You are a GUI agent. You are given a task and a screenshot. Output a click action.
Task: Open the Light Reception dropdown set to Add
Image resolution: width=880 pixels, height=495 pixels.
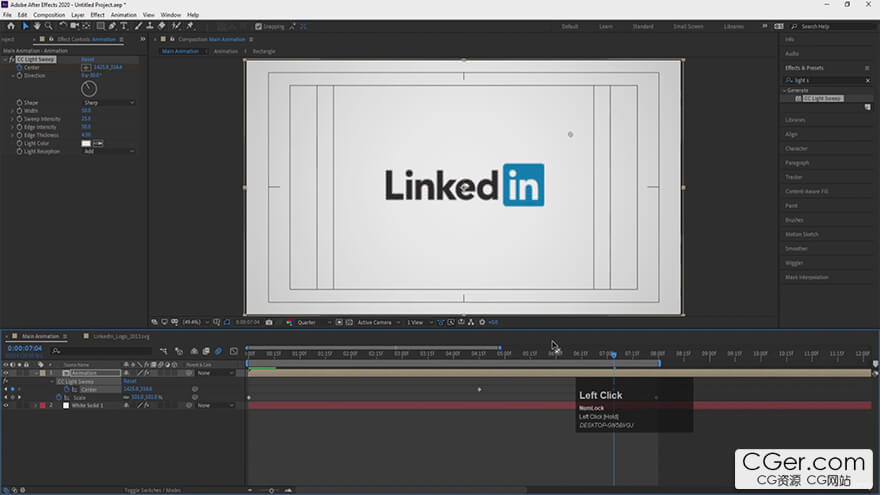pyautogui.click(x=109, y=151)
